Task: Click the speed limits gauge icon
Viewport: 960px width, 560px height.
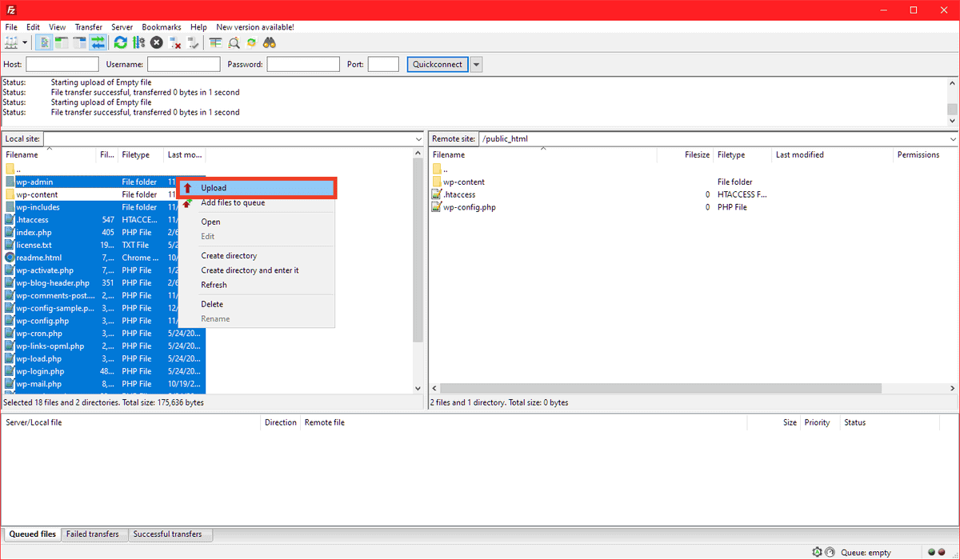Action: click(x=831, y=552)
